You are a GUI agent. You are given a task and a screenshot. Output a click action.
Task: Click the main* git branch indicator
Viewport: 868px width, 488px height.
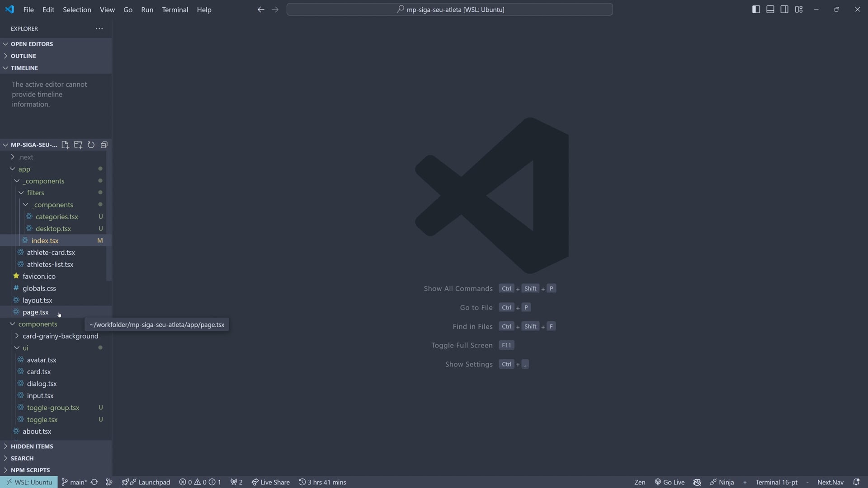pyautogui.click(x=74, y=482)
